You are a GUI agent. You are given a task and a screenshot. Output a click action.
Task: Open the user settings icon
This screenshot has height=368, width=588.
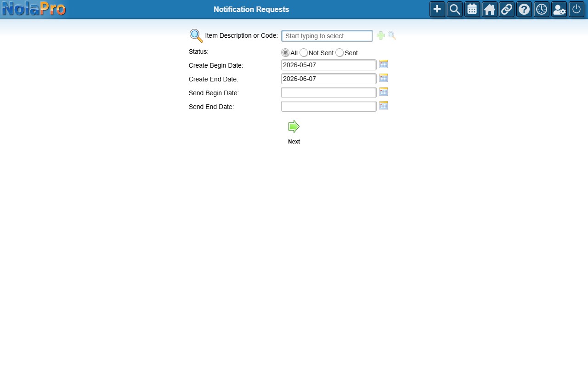(559, 9)
